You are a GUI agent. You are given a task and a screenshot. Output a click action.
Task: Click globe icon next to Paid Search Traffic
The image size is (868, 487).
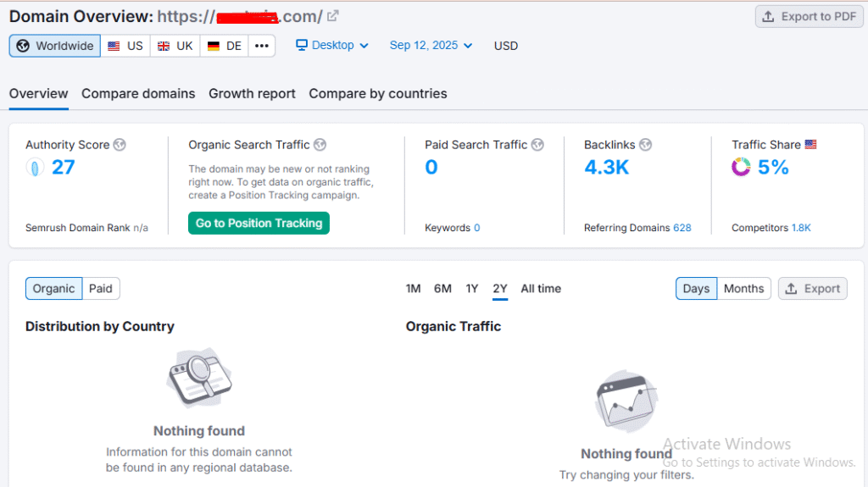coord(537,145)
